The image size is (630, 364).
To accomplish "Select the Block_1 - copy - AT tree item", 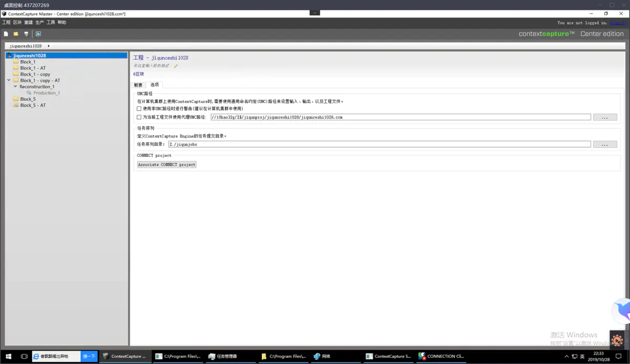I will [40, 81].
